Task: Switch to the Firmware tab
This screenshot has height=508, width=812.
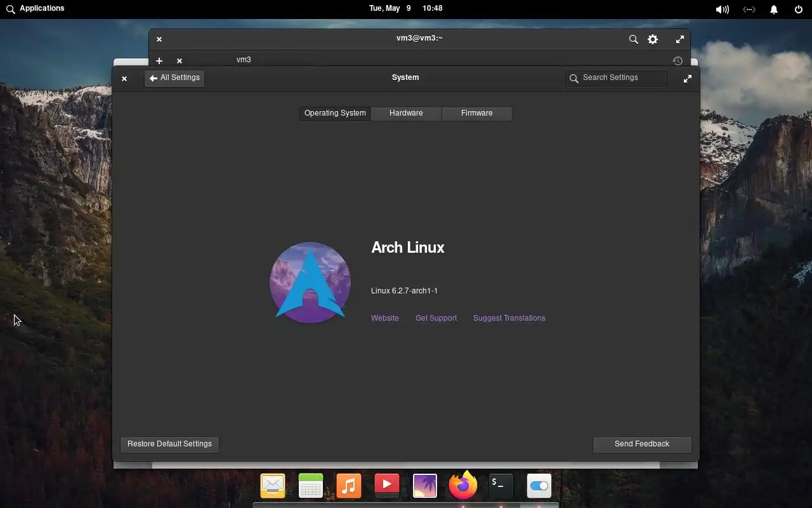Action: (476, 113)
